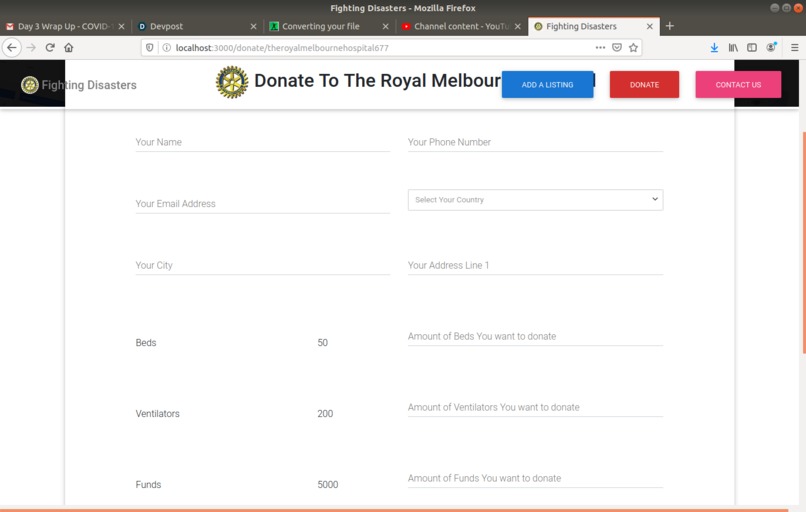Click the Rotary emblem next to Donate heading
The image size is (806, 512).
coord(232,82)
